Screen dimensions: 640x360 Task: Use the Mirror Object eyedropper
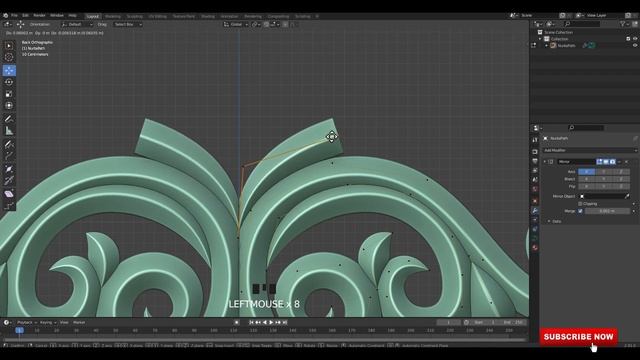[x=627, y=196]
